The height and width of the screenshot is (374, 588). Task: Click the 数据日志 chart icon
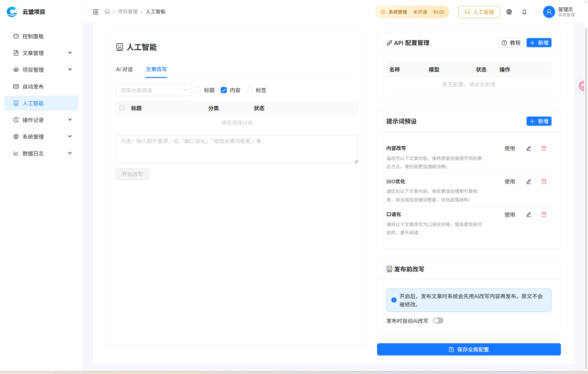point(16,153)
